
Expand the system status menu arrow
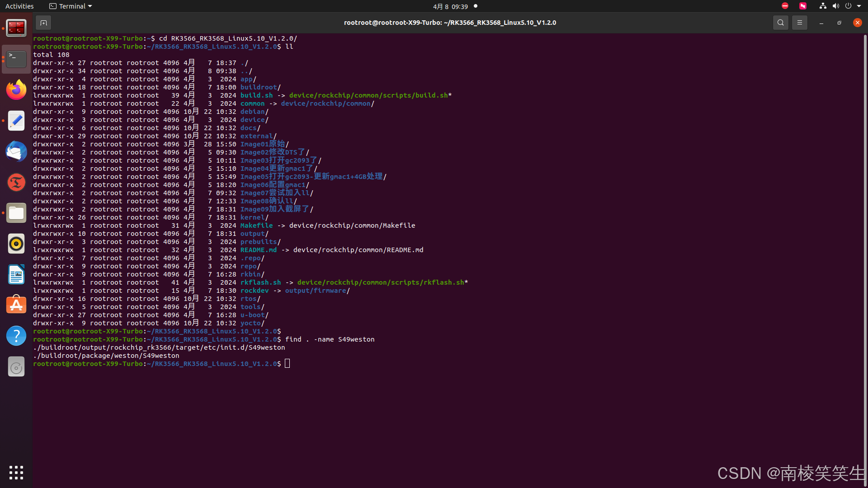(x=859, y=6)
